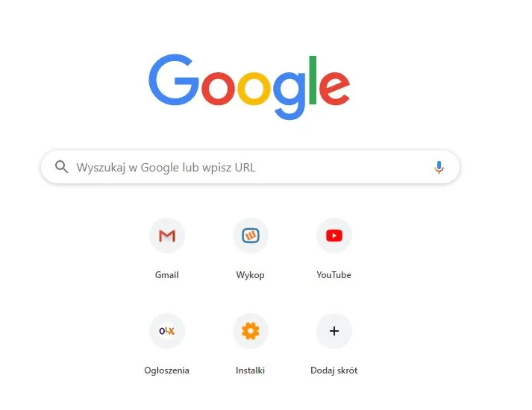This screenshot has width=532, height=410.
Task: Open the OLX Ogłoszenia shortcut icon
Action: coord(167,331)
